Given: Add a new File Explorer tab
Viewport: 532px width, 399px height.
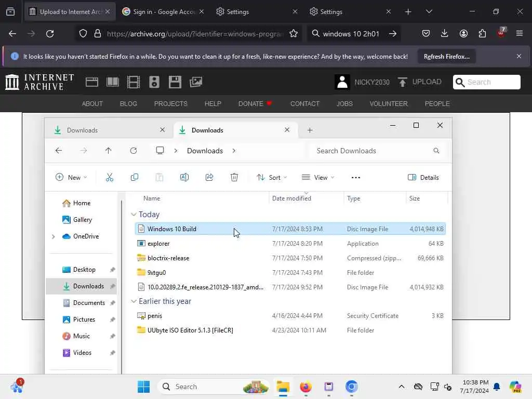Looking at the screenshot, I should pyautogui.click(x=310, y=130).
